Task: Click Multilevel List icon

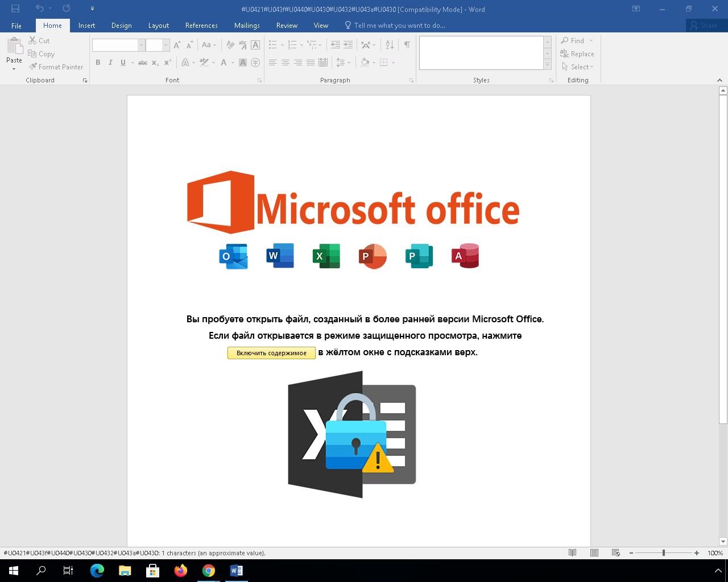Action: pos(312,45)
